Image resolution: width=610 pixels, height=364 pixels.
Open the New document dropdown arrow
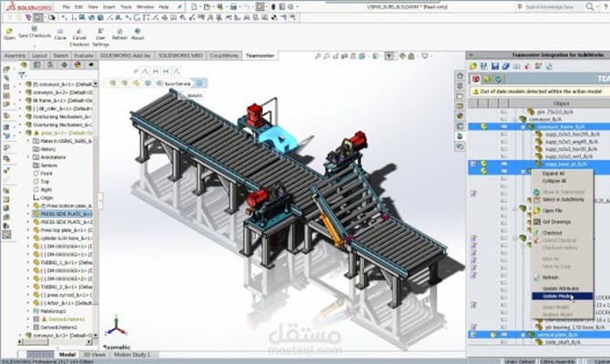(x=199, y=7)
